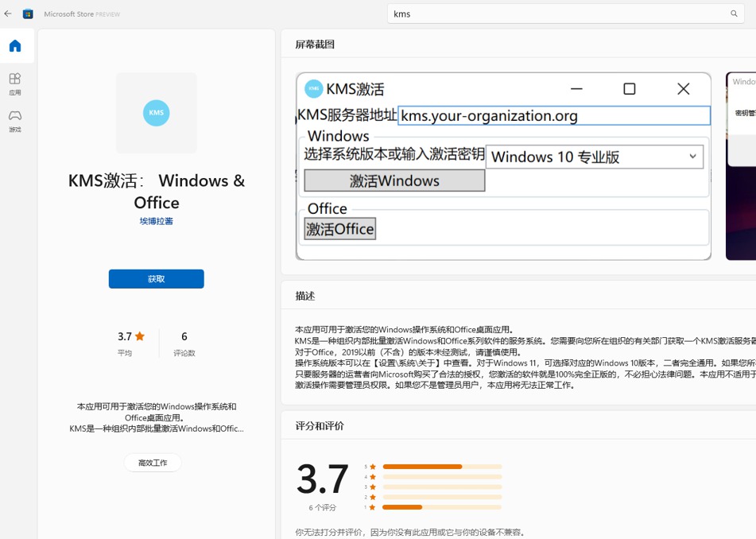Click the 描述 section header
This screenshot has height=539, width=756.
point(304,296)
